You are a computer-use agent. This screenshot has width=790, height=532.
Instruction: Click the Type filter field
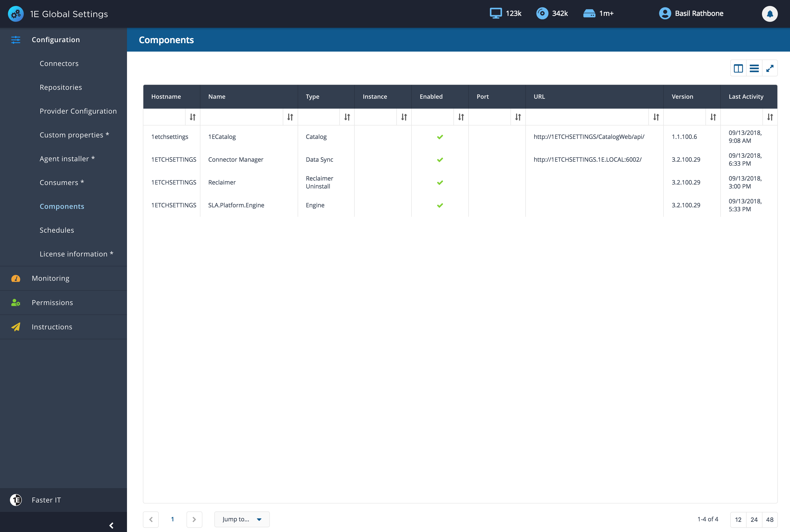pos(319,117)
